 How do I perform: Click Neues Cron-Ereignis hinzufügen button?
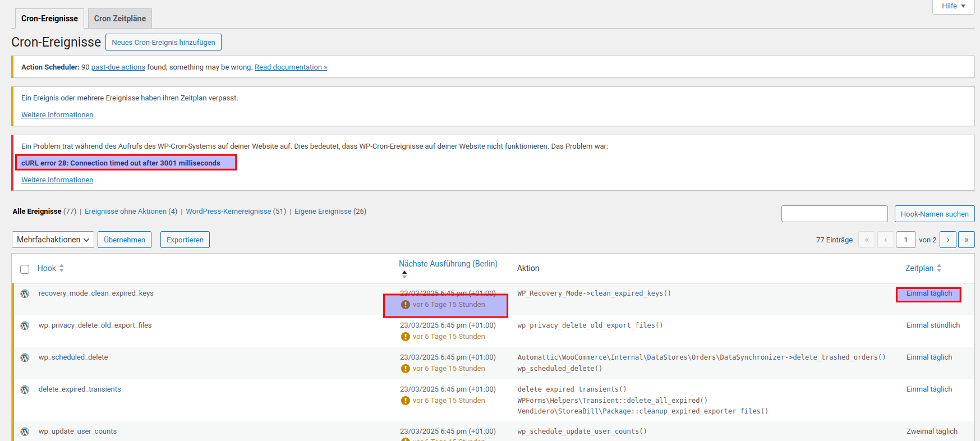[x=163, y=42]
